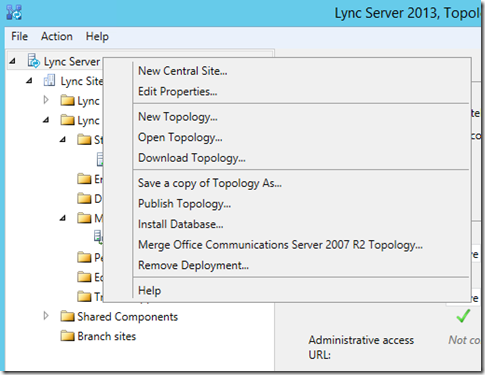Screen dimensions: 485x375
Task: Select Branch sites tree item
Action: coord(106,336)
